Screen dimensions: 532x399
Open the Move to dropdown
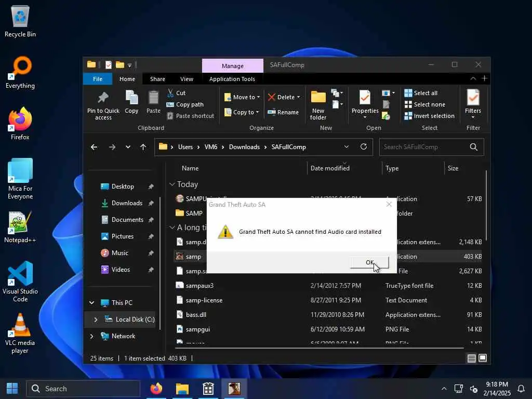[x=242, y=97]
